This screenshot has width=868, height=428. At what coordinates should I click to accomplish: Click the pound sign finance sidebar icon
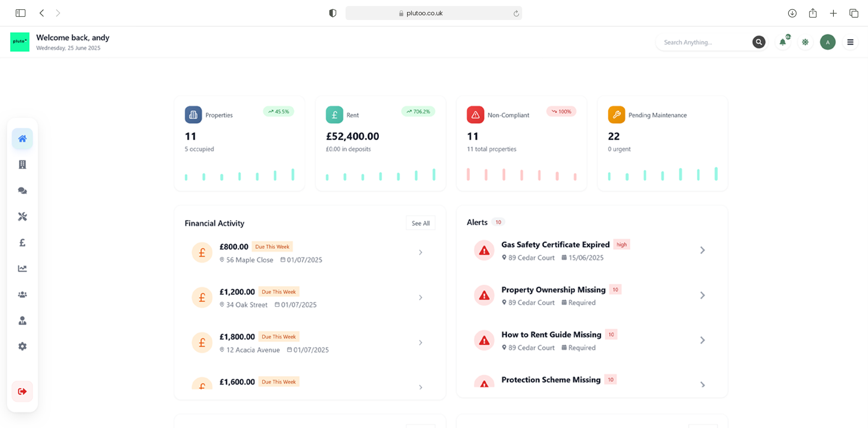click(x=23, y=243)
